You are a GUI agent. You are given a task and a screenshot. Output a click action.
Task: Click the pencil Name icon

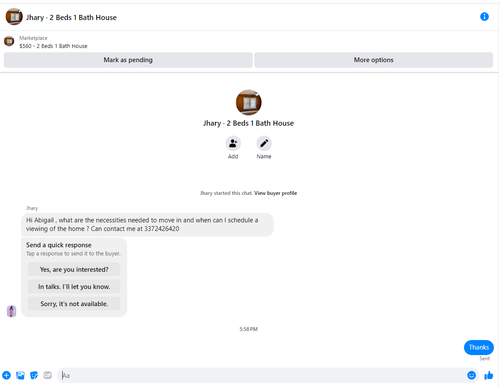(264, 143)
